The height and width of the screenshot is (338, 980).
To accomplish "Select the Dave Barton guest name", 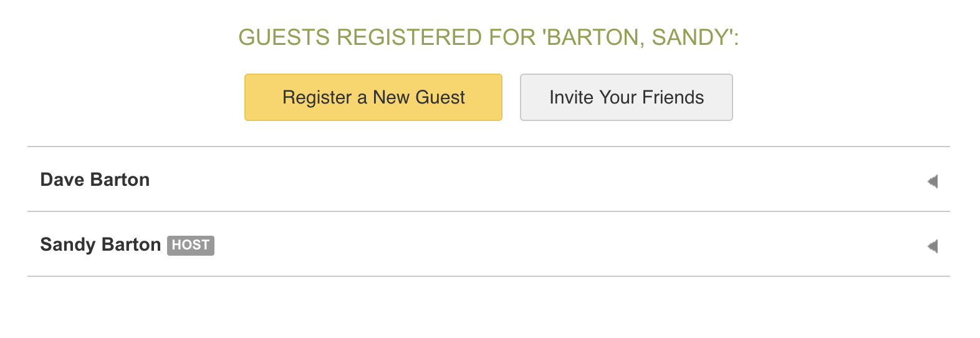I will (95, 180).
